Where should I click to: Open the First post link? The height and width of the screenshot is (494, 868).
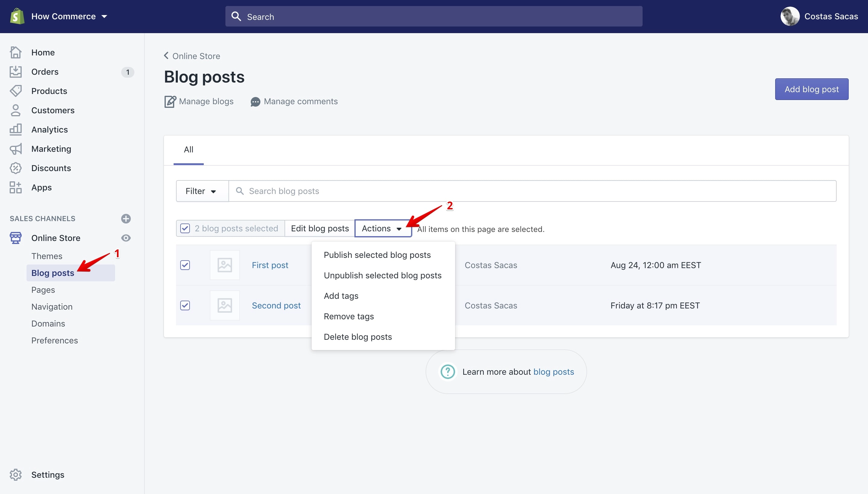pyautogui.click(x=270, y=265)
